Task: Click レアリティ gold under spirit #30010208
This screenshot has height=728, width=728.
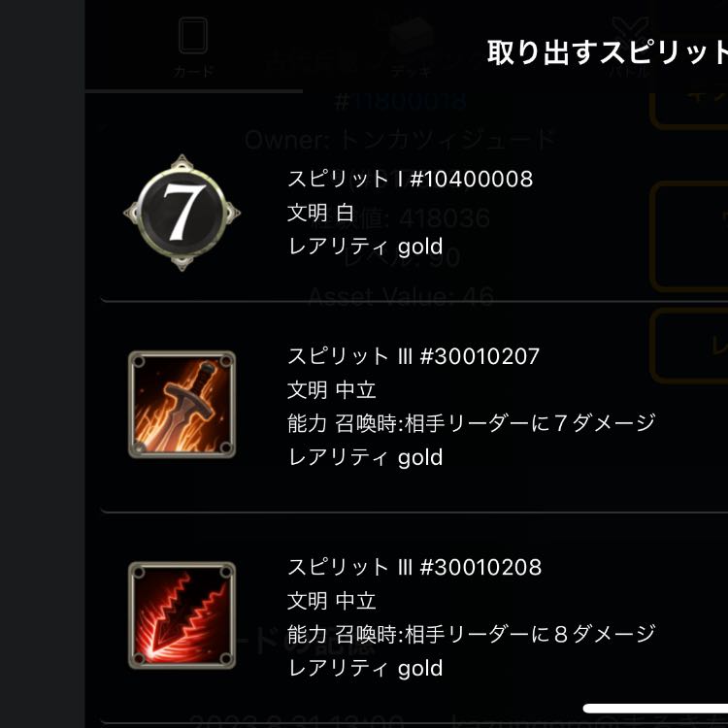Action: 365,669
